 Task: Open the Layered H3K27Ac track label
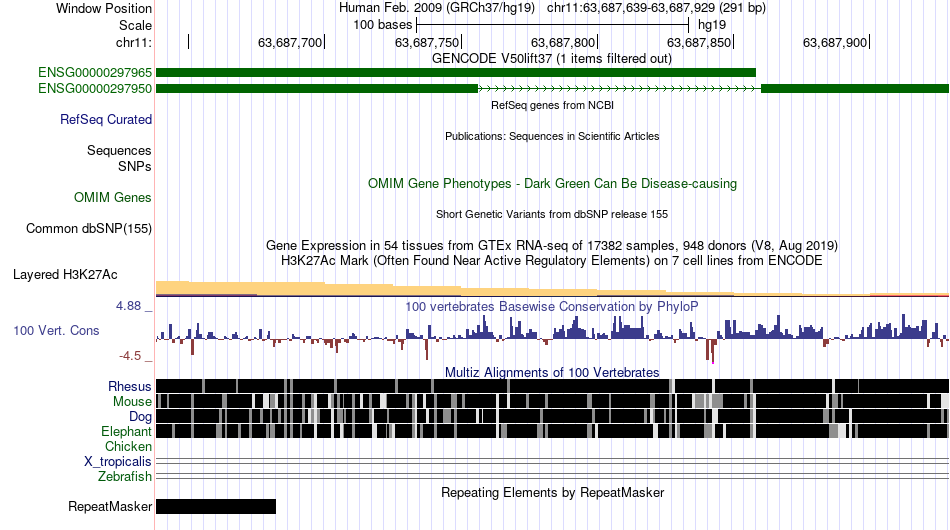tap(65, 274)
